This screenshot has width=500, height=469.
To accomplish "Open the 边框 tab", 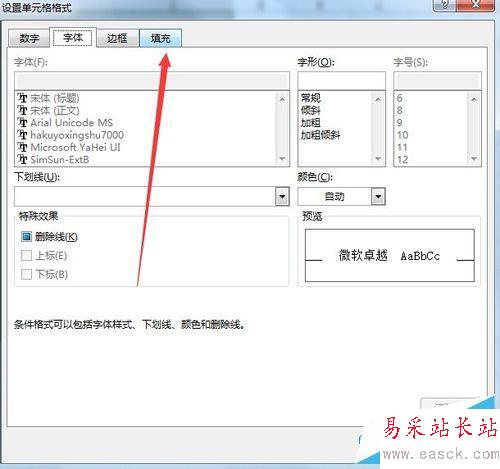I will [x=117, y=38].
